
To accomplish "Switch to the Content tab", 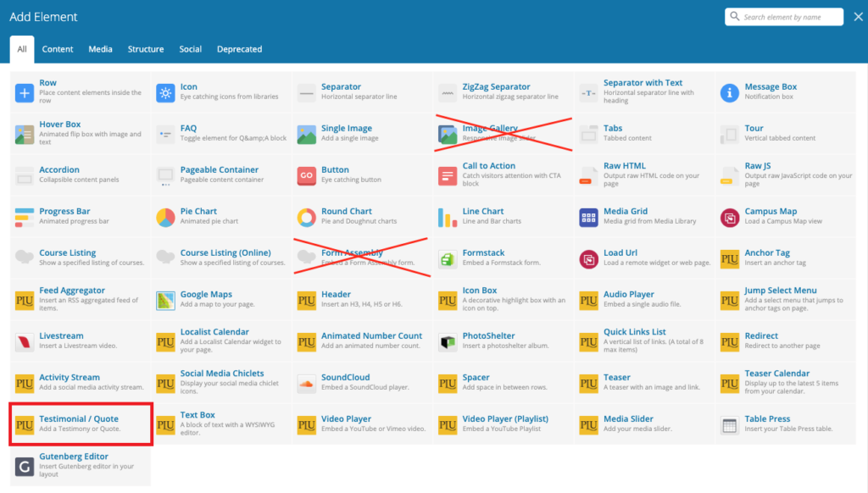I will pyautogui.click(x=58, y=49).
